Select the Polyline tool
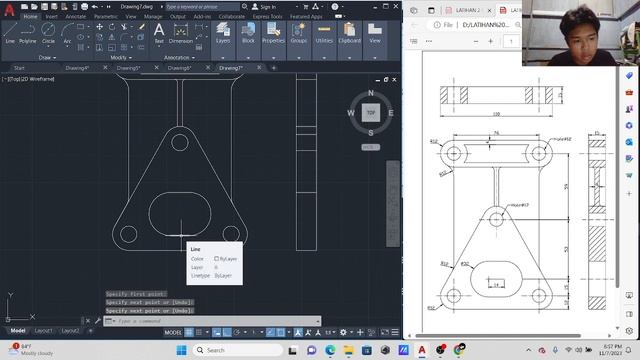 [x=27, y=33]
